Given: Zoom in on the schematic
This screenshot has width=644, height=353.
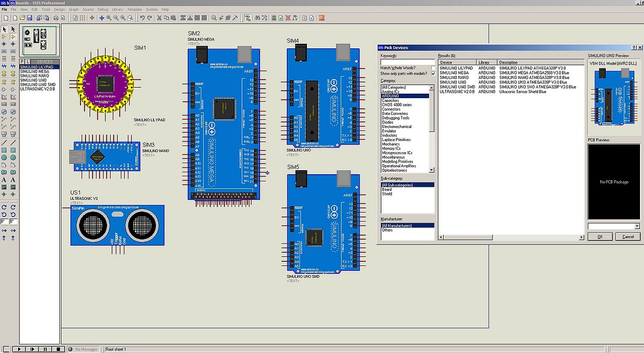Looking at the screenshot, I should click(x=109, y=18).
